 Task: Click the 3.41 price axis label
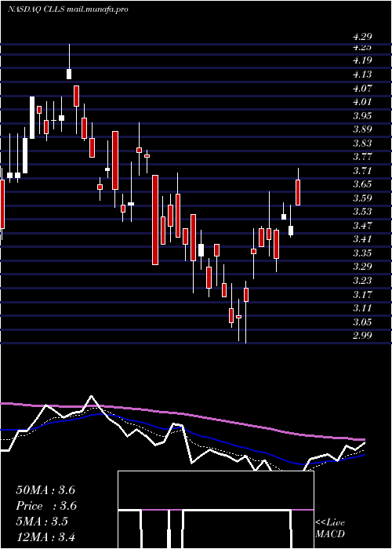click(362, 239)
